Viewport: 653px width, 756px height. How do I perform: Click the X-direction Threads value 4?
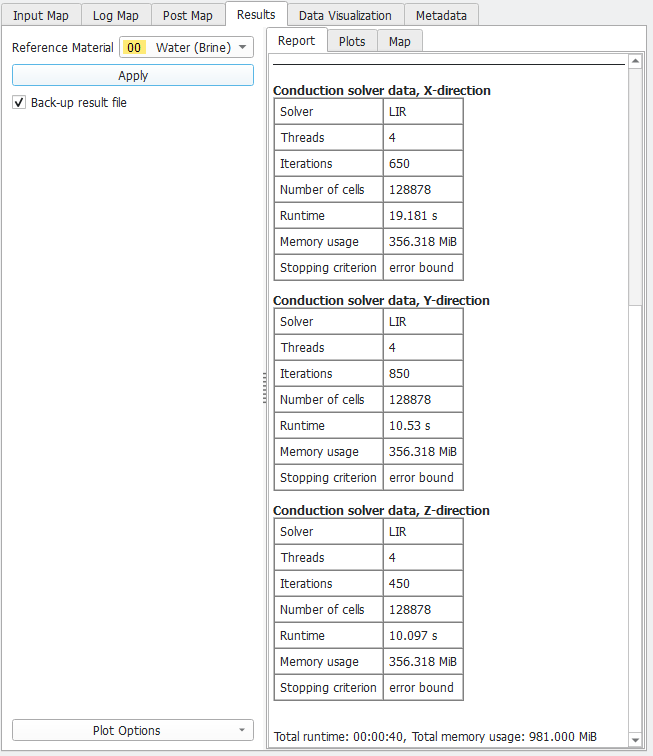click(392, 137)
